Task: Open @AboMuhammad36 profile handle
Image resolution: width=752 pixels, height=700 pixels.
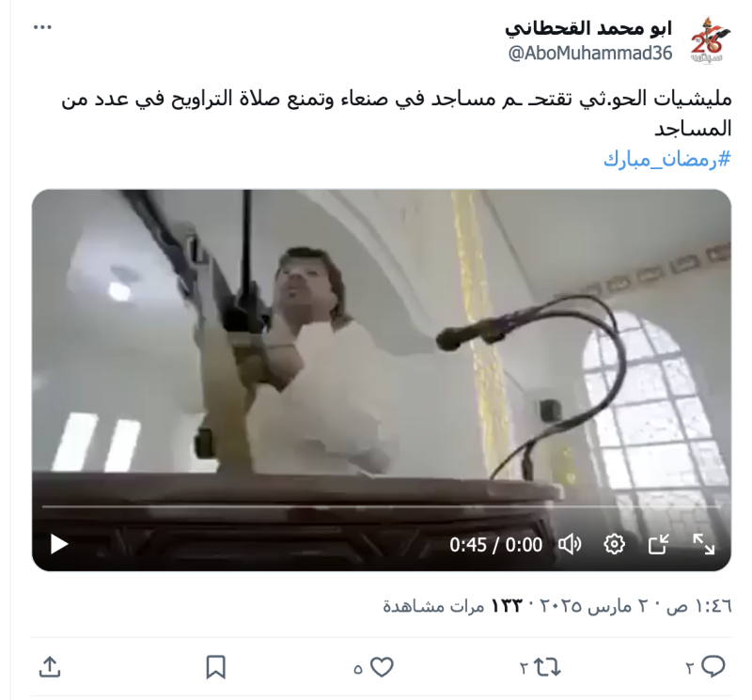Action: pyautogui.click(x=590, y=54)
